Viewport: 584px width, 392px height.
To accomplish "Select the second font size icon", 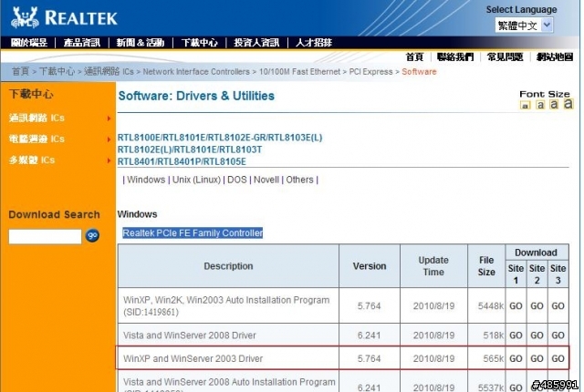I will [x=540, y=105].
